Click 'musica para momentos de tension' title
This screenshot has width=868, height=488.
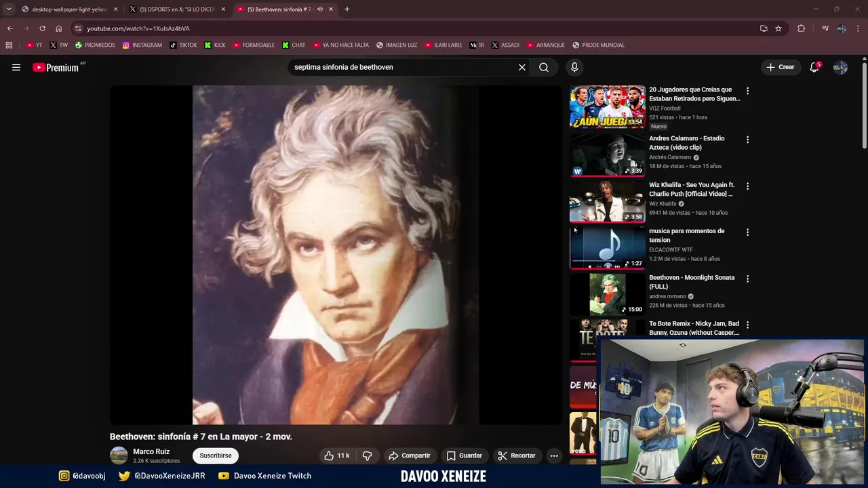(687, 235)
